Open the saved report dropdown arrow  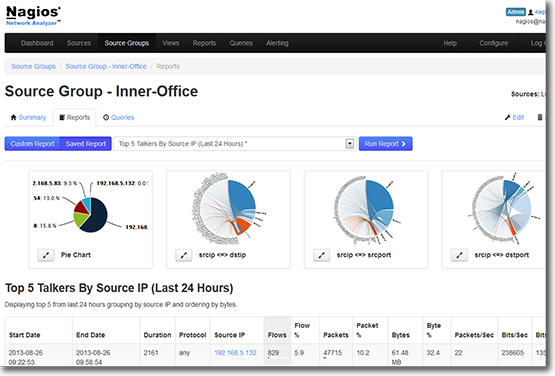[x=350, y=144]
